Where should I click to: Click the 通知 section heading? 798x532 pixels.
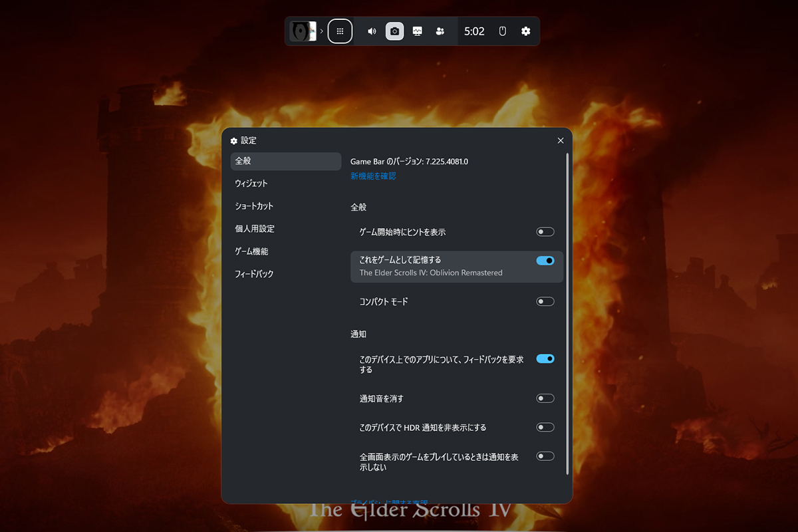(358, 334)
